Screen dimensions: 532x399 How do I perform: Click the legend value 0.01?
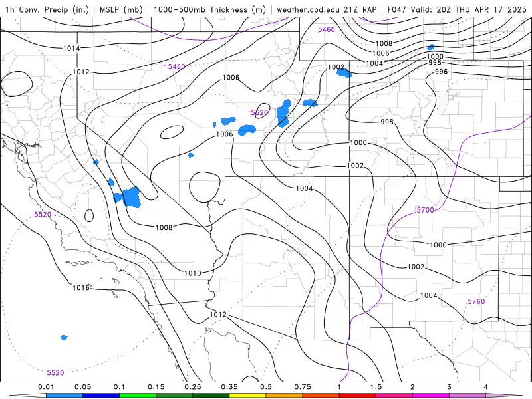pos(46,387)
